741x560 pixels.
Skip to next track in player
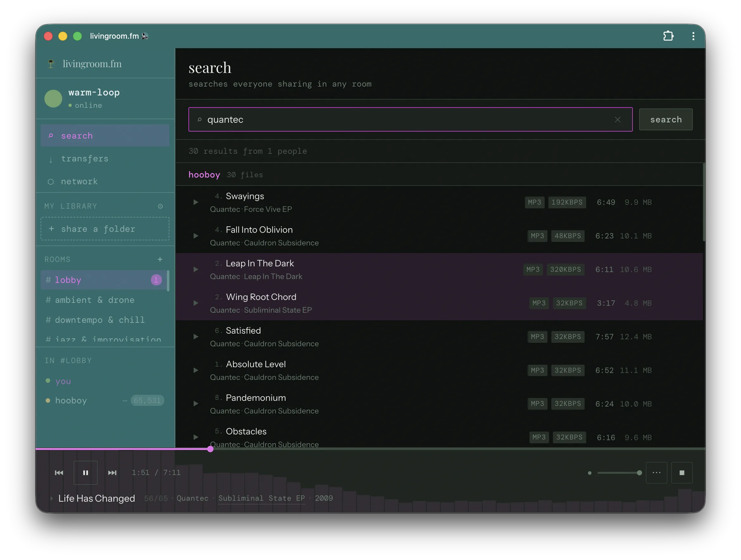point(112,472)
